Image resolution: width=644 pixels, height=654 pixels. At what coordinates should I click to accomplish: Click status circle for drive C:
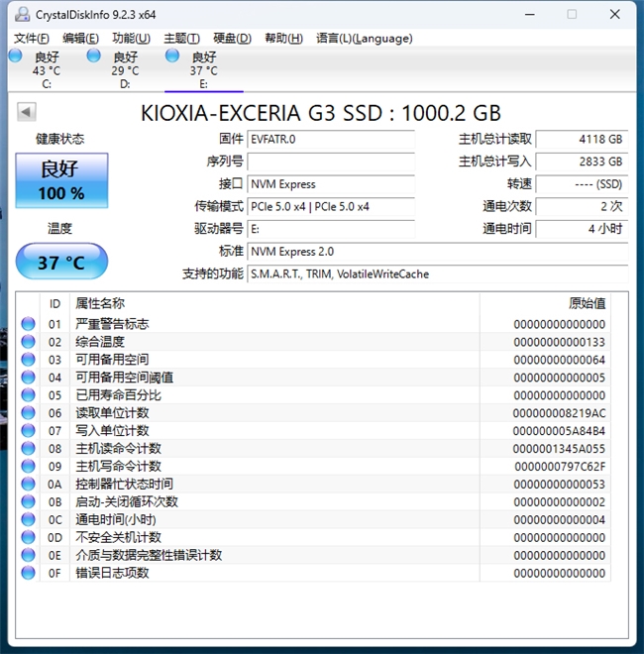16,55
